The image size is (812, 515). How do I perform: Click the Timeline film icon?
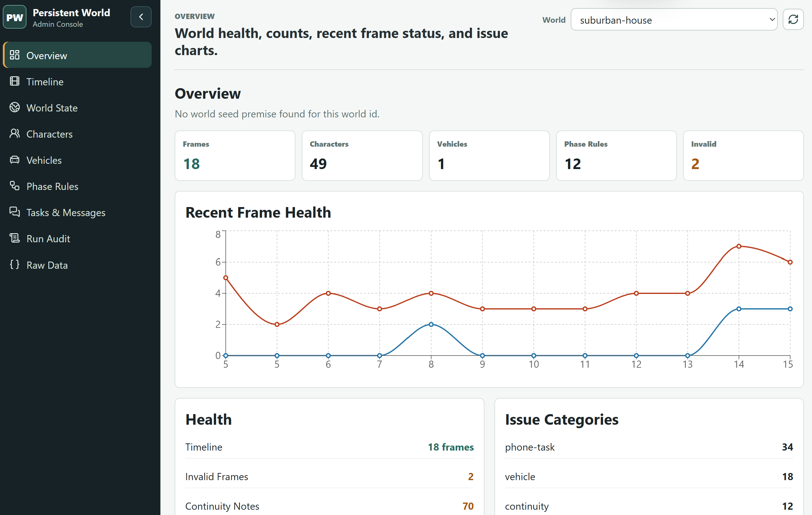15,81
